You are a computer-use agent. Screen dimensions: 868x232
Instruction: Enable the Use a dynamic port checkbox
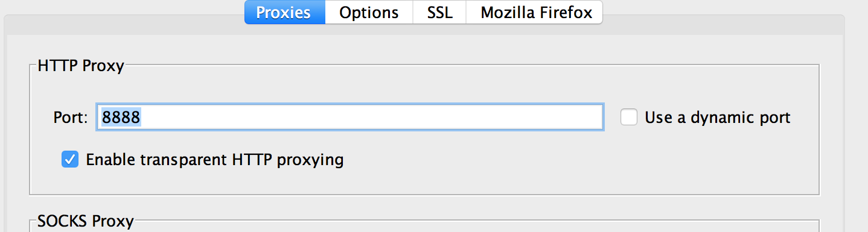[x=629, y=117]
